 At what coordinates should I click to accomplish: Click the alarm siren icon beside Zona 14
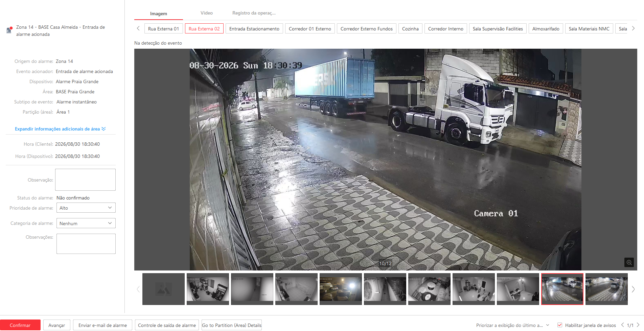coord(9,30)
